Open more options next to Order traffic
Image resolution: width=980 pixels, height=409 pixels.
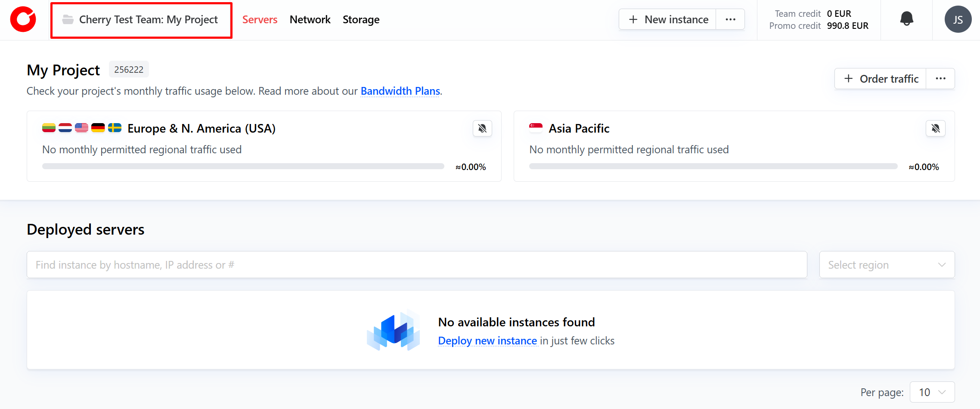(x=940, y=79)
